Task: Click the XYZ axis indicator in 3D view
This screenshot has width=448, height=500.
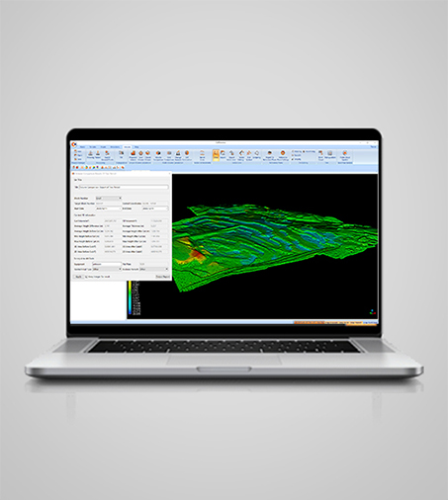Action: click(372, 311)
